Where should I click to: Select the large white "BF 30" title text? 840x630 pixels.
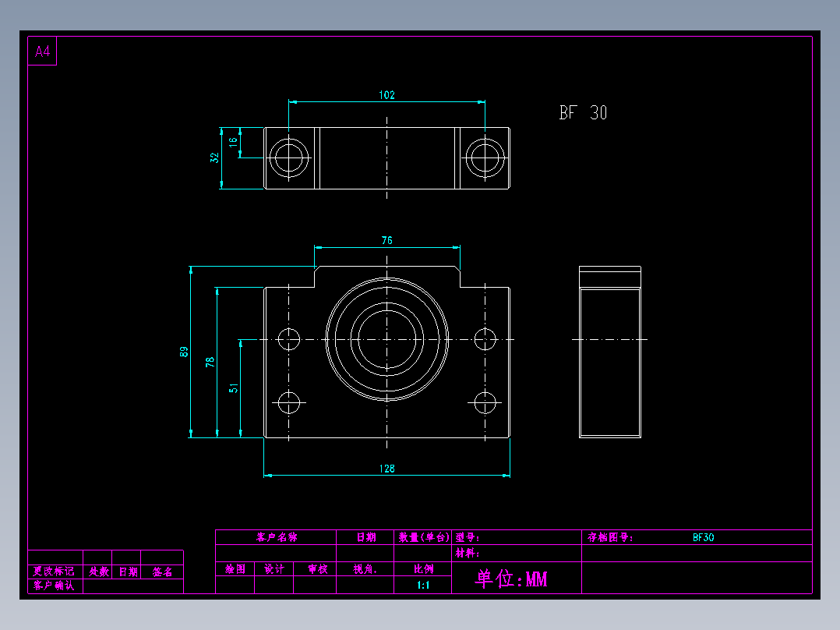[583, 112]
